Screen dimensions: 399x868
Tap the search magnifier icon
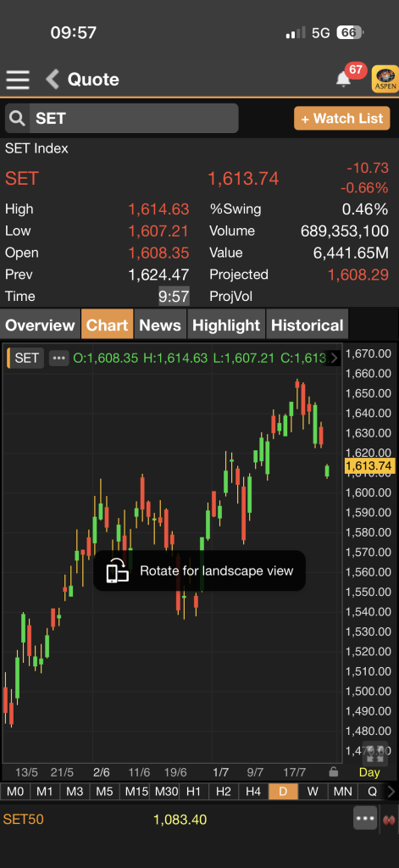[x=17, y=118]
